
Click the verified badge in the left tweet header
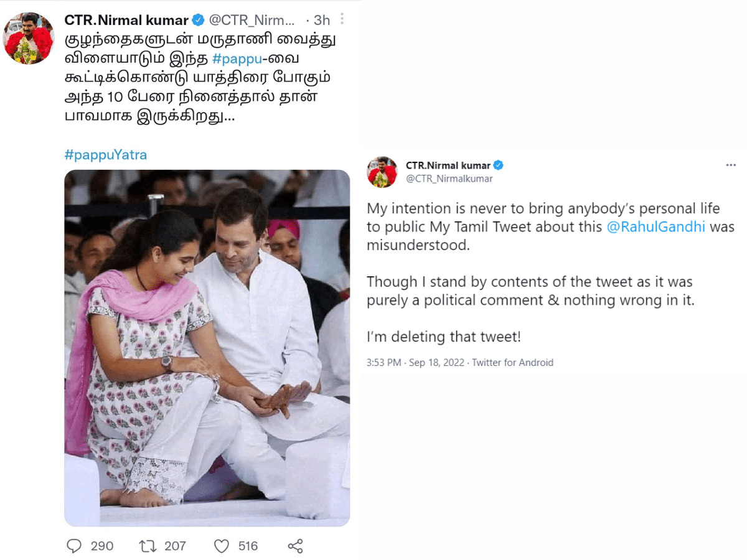[198, 20]
